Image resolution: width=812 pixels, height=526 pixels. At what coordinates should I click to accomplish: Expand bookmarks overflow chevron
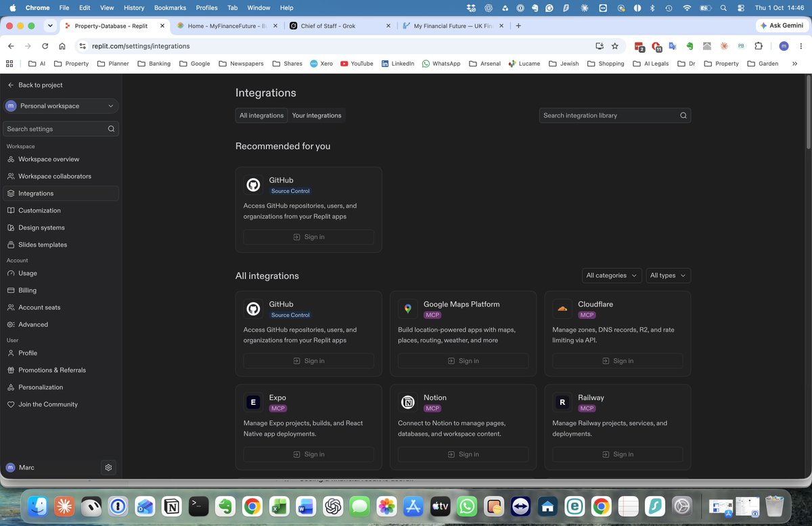(794, 64)
